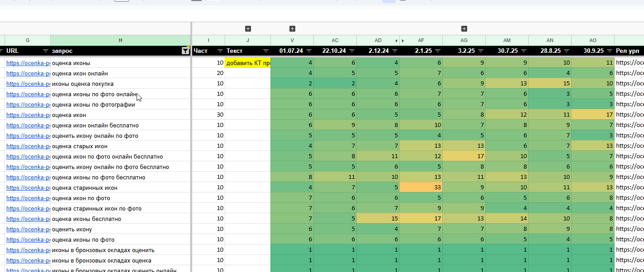Open the filter on the 2.1.25 header
The image size is (644, 272).
tap(438, 51)
